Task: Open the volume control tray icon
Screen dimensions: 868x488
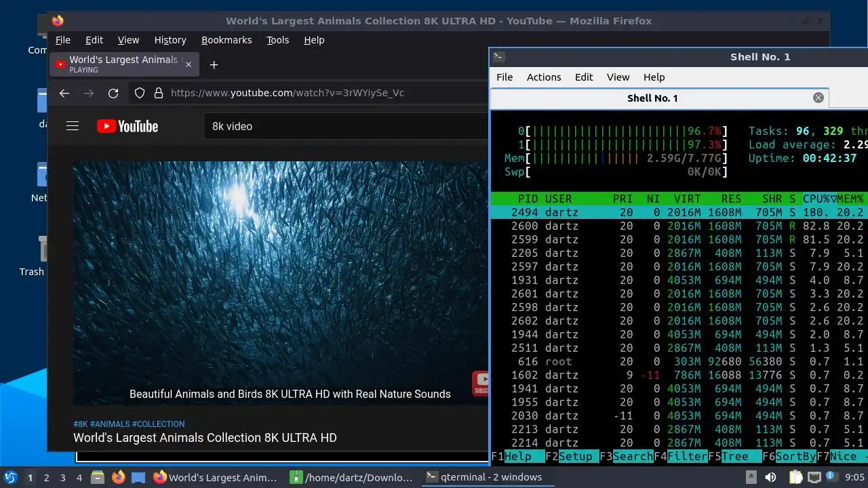Action: point(770,477)
